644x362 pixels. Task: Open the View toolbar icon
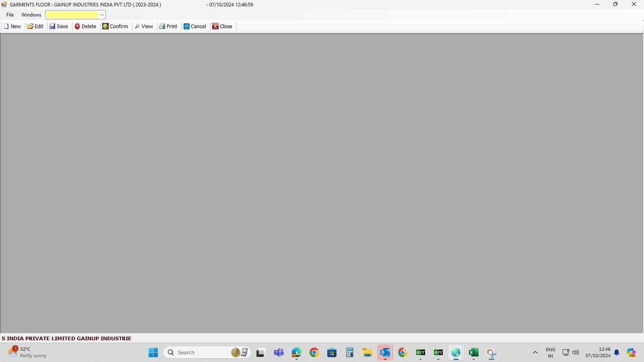(x=137, y=27)
